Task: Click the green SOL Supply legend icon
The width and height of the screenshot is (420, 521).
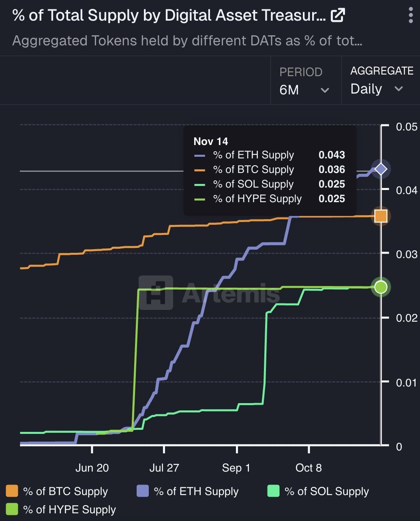Action: point(273,491)
